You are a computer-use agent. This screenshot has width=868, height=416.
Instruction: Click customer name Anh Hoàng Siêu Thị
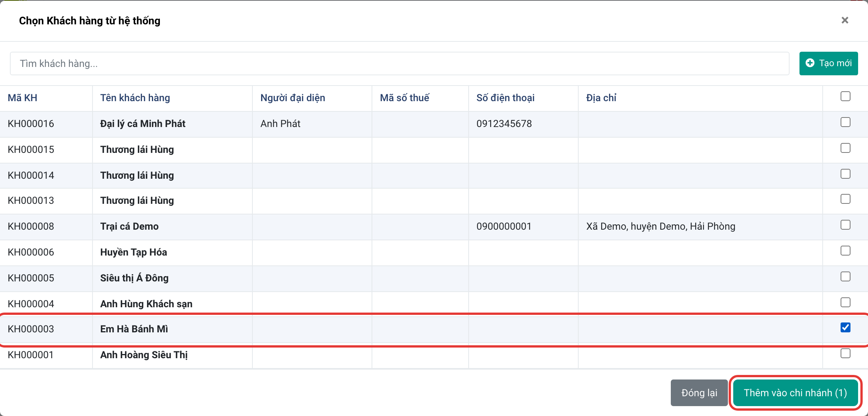[144, 355]
